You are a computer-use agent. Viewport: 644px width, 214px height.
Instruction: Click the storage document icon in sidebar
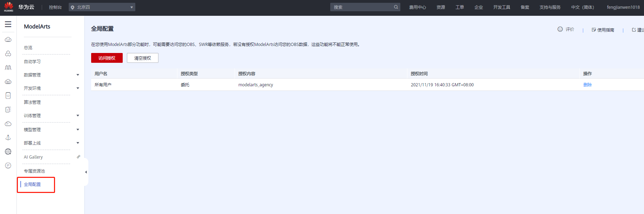8,95
